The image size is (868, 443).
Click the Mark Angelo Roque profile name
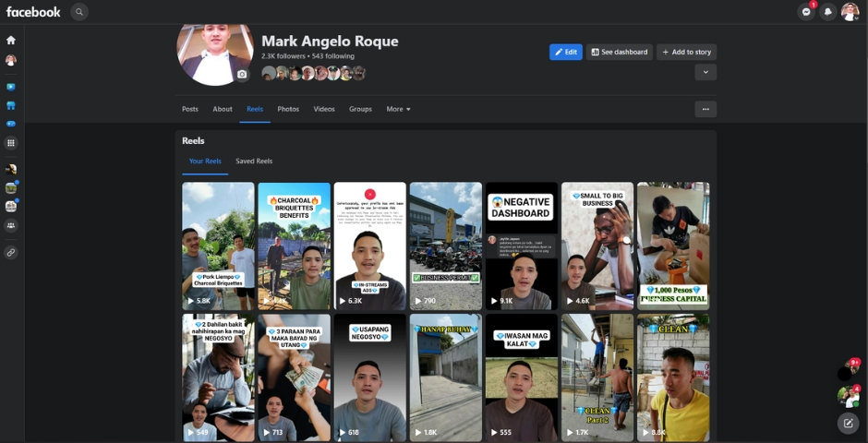(330, 42)
